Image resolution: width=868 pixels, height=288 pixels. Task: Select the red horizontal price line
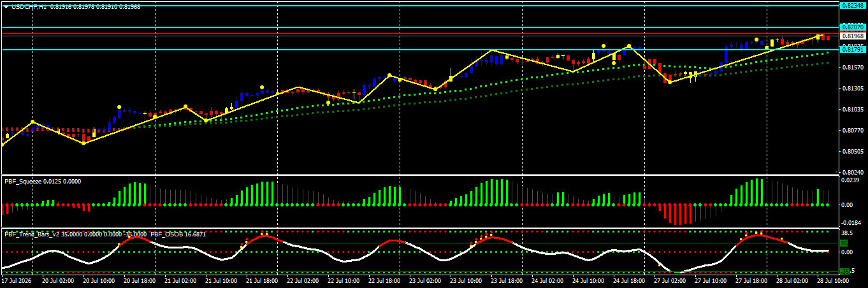tap(419, 32)
